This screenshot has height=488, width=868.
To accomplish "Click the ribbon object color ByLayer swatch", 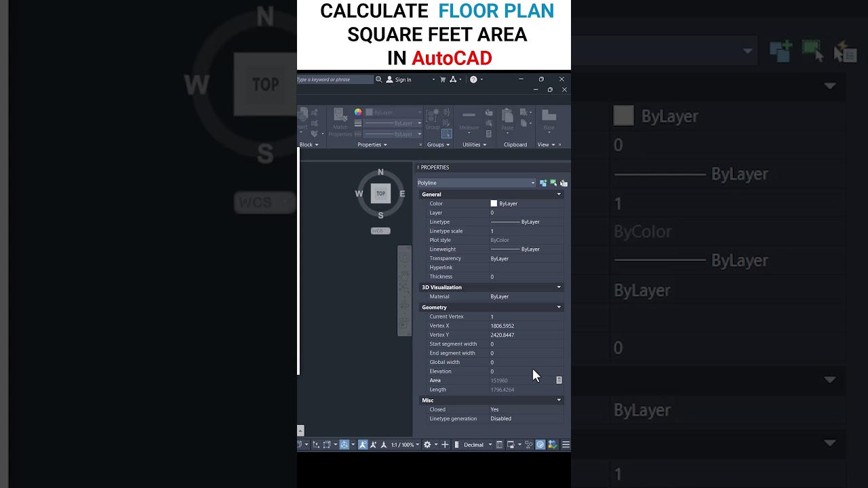I will (370, 113).
